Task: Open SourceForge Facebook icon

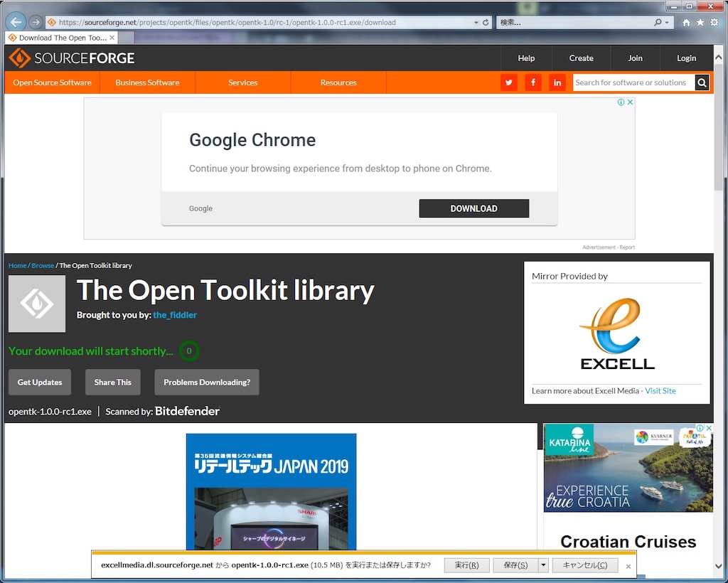Action: click(x=533, y=82)
